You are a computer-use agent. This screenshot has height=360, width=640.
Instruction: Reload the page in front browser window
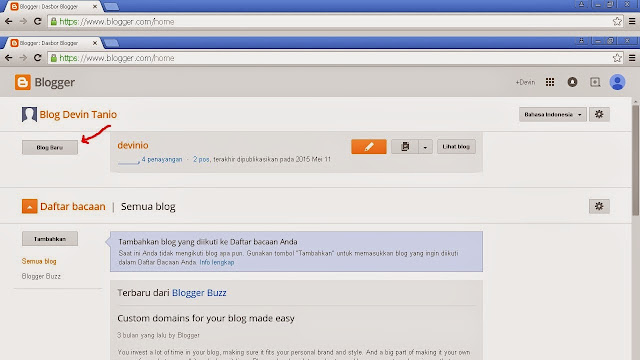click(x=38, y=58)
